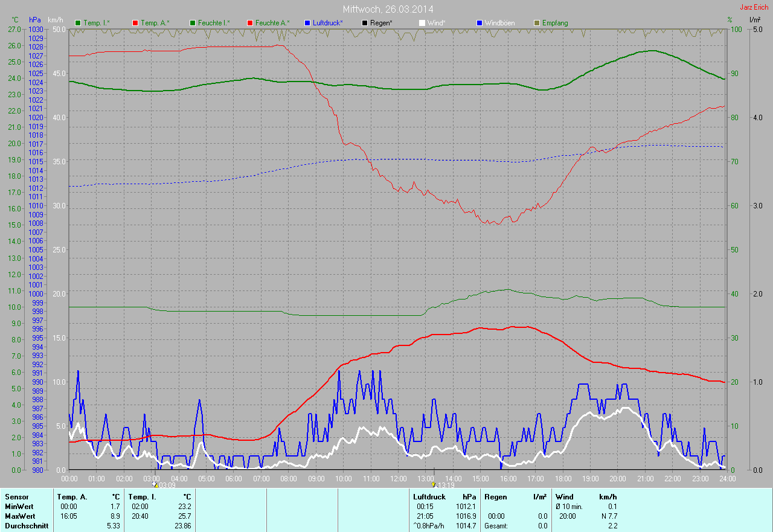The width and height of the screenshot is (773, 532).
Task: Click the wind average value 2.2
Action: 612,525
